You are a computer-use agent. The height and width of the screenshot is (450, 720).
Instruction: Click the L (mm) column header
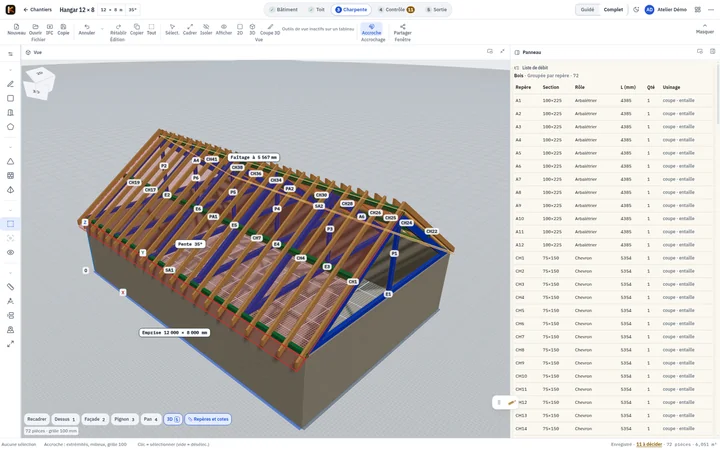point(628,87)
